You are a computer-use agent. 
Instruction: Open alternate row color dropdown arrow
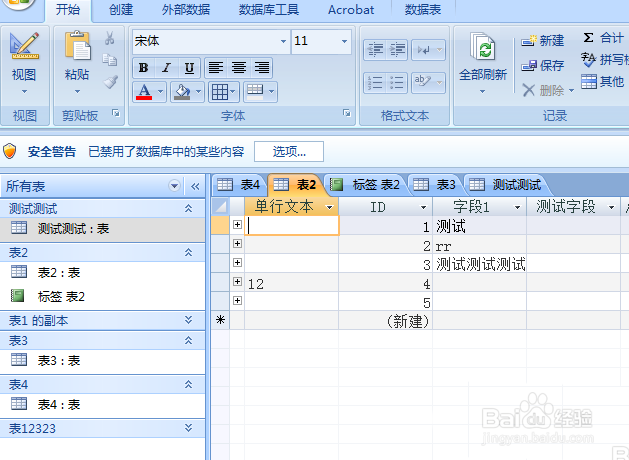[272, 92]
